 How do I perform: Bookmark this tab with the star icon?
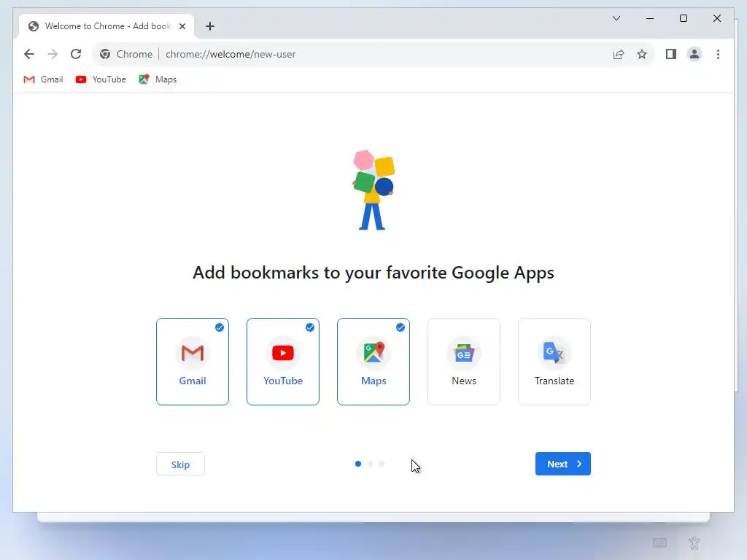click(x=642, y=54)
